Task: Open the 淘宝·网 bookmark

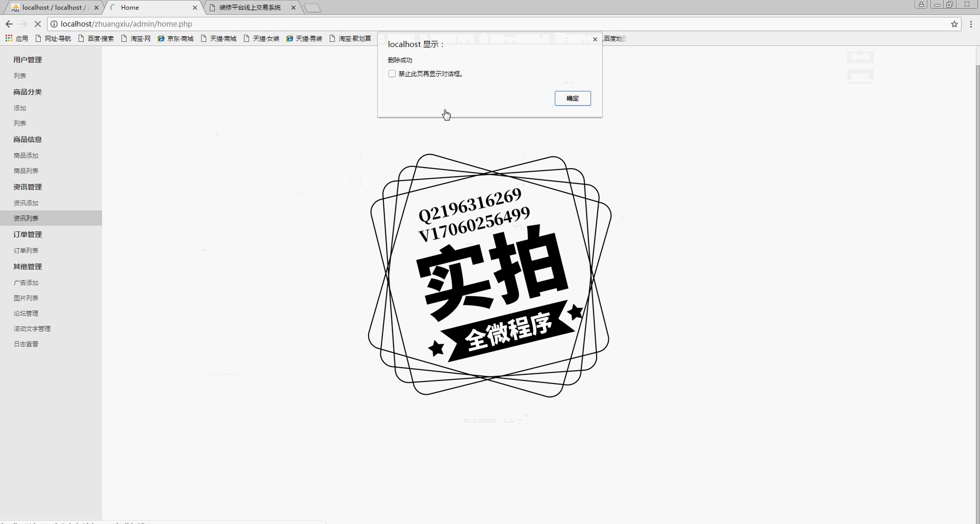Action: pyautogui.click(x=136, y=38)
